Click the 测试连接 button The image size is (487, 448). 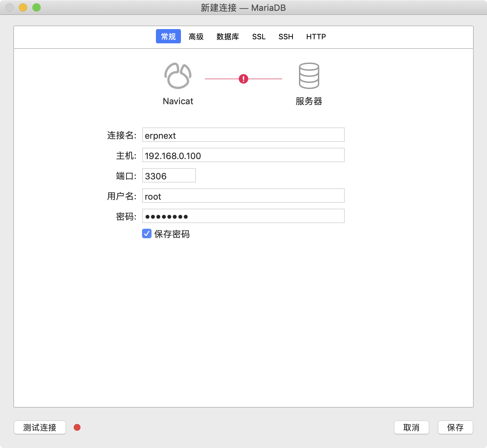40,427
